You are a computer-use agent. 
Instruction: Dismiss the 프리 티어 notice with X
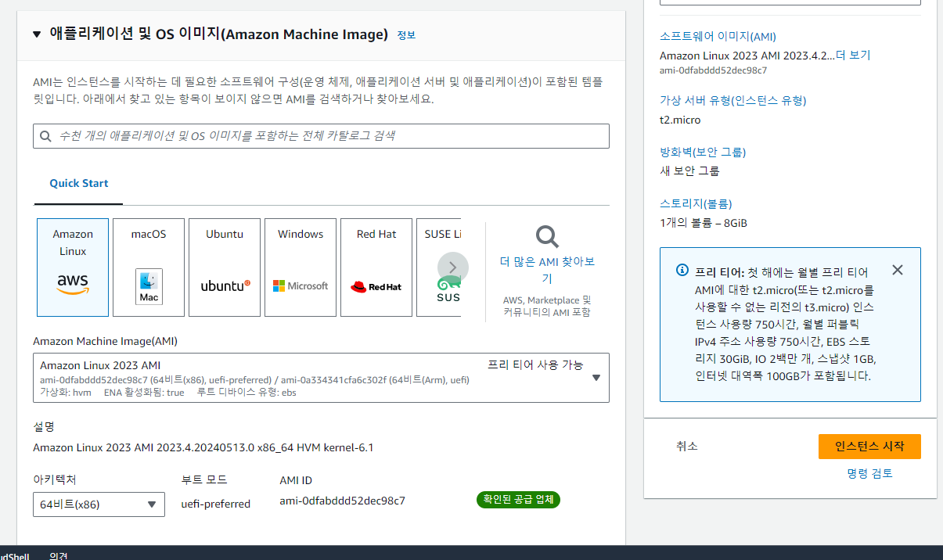coord(898,270)
